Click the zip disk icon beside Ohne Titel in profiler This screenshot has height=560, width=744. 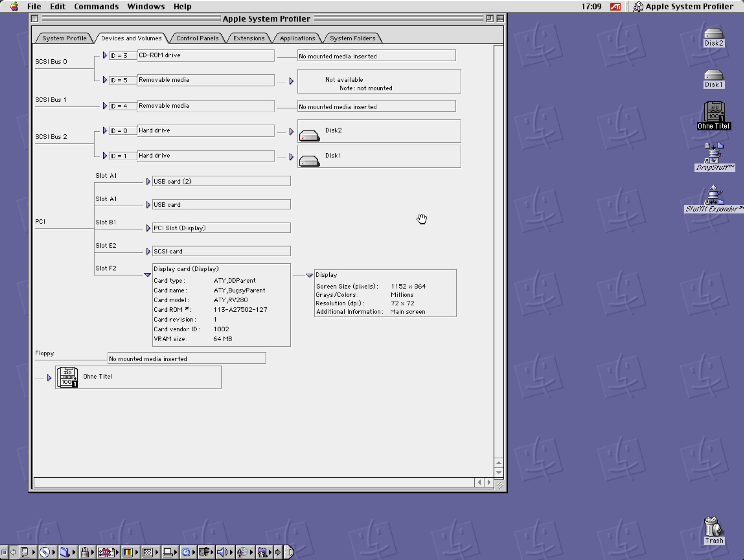68,377
